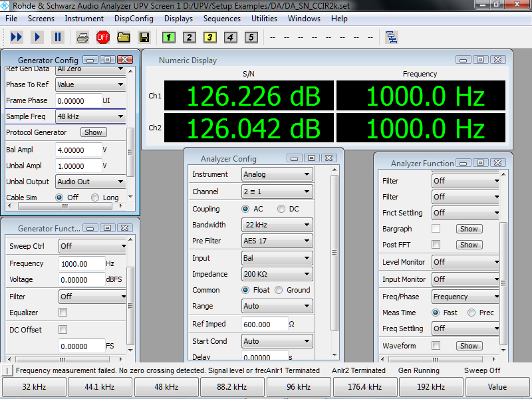Open the Sample Freq dropdown
Screen dimensions: 532x399
tap(90, 116)
